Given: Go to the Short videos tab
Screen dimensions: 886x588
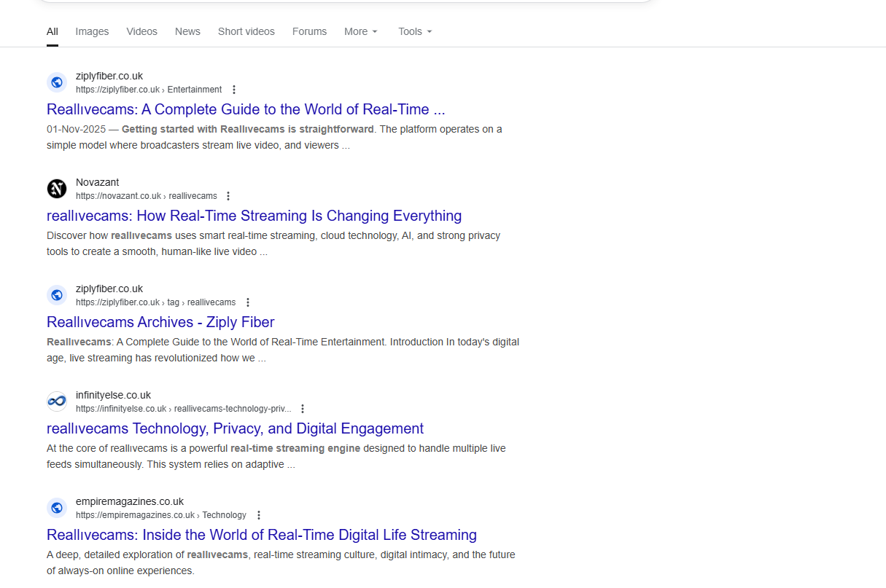Looking at the screenshot, I should point(246,31).
